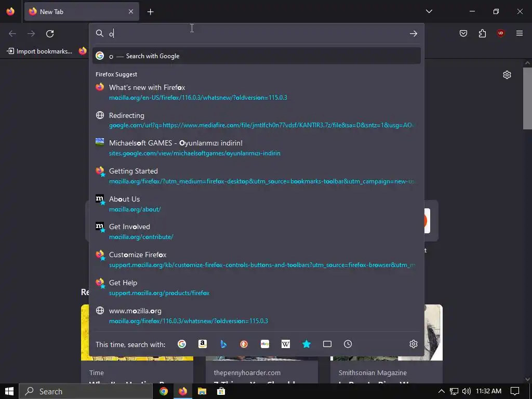Click the Go arrow in the address bar
Image resolution: width=532 pixels, height=399 pixels.
(413, 33)
